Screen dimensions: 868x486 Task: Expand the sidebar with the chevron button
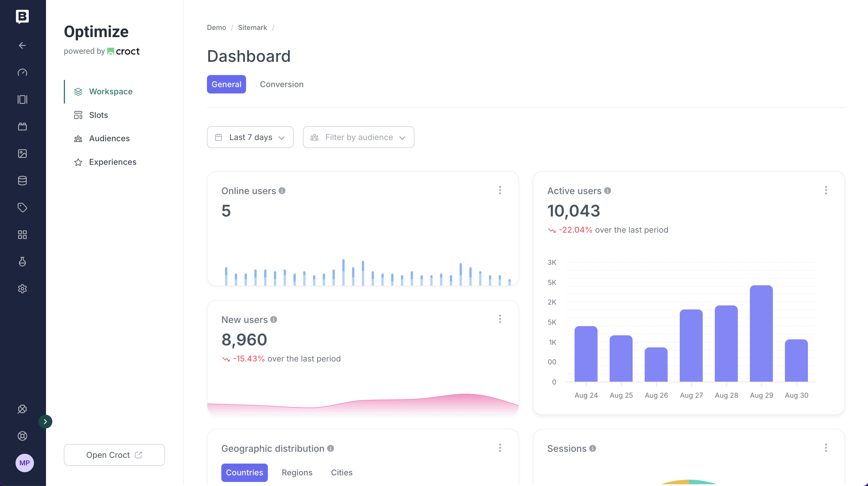[x=45, y=422]
